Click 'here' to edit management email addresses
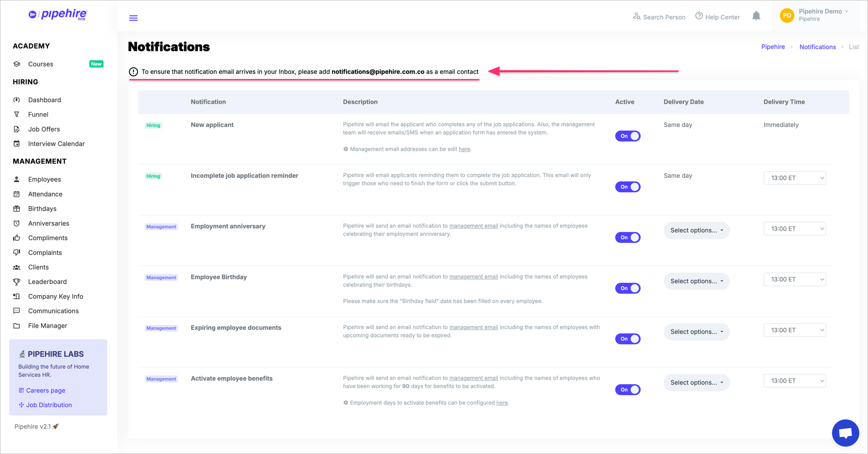Viewport: 868px width, 454px height. [x=464, y=149]
